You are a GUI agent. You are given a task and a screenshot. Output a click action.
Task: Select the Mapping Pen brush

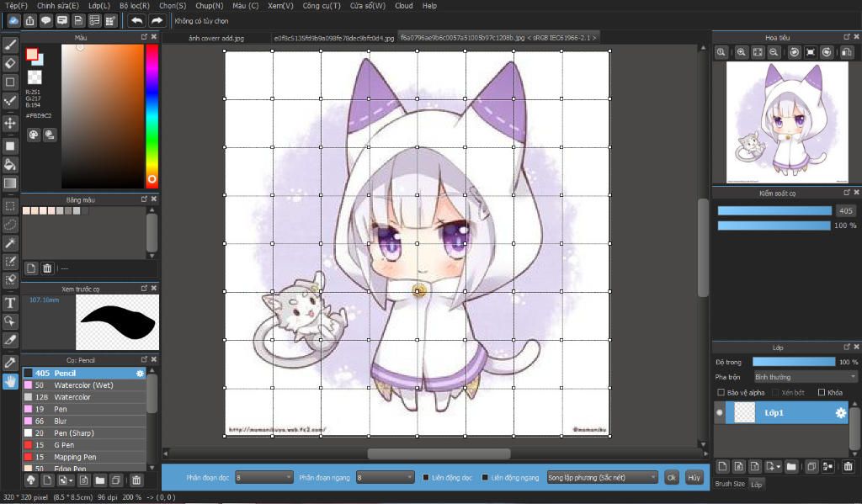84,457
